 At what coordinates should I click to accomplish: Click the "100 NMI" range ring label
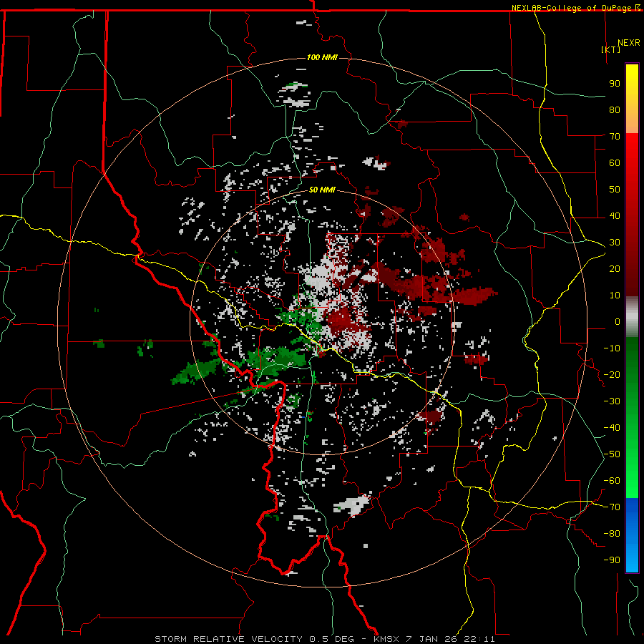pyautogui.click(x=322, y=57)
